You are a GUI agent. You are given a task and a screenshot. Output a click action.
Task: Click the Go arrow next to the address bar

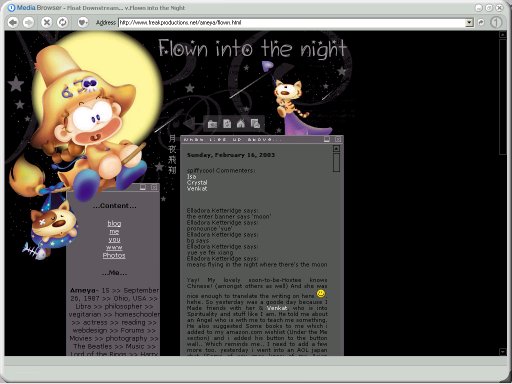tap(481, 22)
